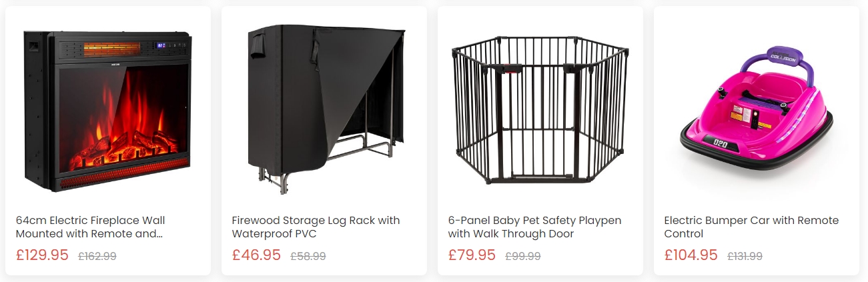
Task: Click the struck-through £58.99 price
Action: [308, 256]
